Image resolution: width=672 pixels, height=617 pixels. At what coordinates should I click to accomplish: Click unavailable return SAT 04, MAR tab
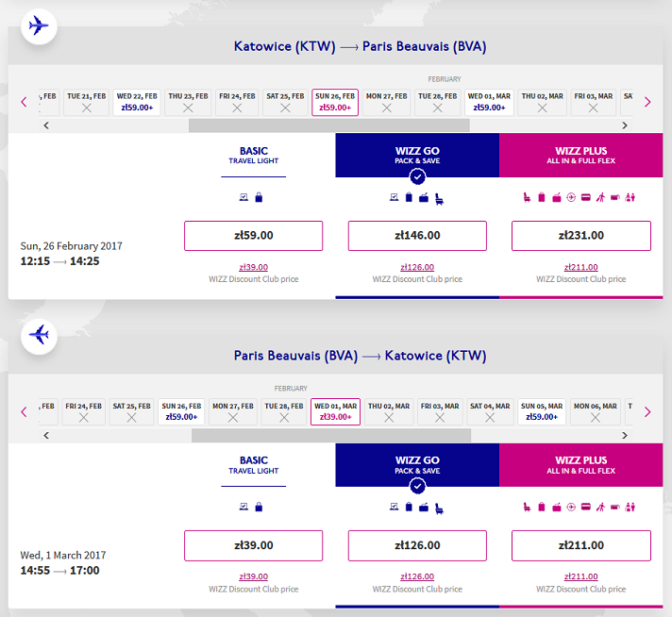[x=490, y=411]
